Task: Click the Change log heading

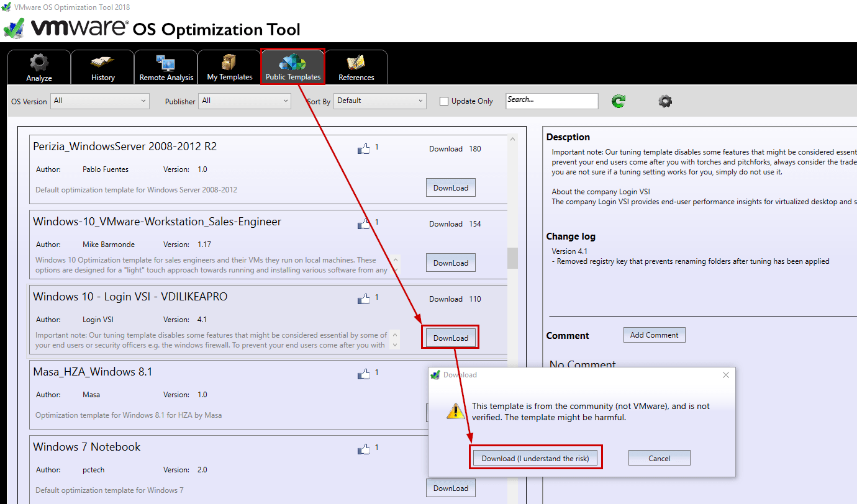Action: click(571, 236)
